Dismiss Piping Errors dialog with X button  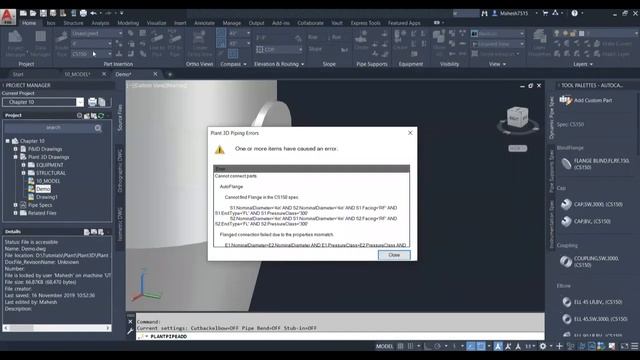pyautogui.click(x=410, y=133)
